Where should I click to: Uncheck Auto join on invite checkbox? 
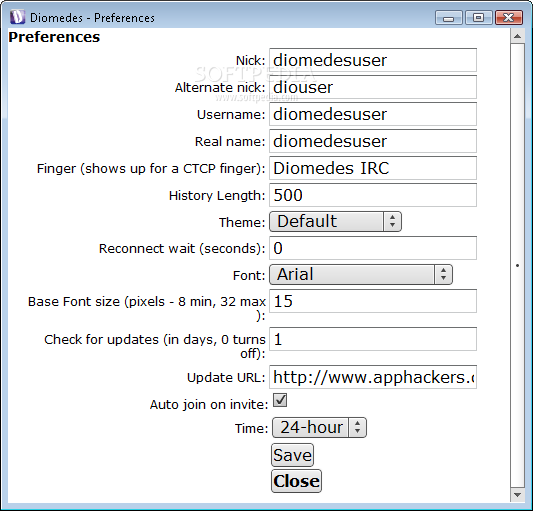click(x=280, y=400)
